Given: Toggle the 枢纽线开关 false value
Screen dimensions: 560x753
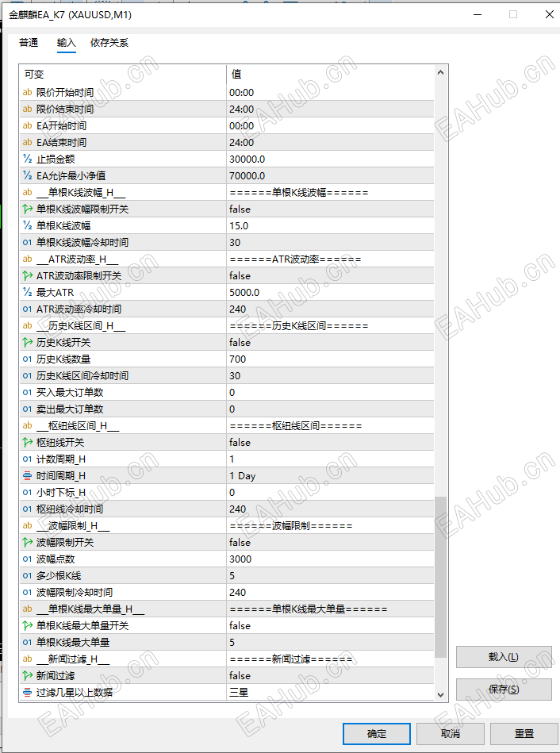Looking at the screenshot, I should click(240, 442).
